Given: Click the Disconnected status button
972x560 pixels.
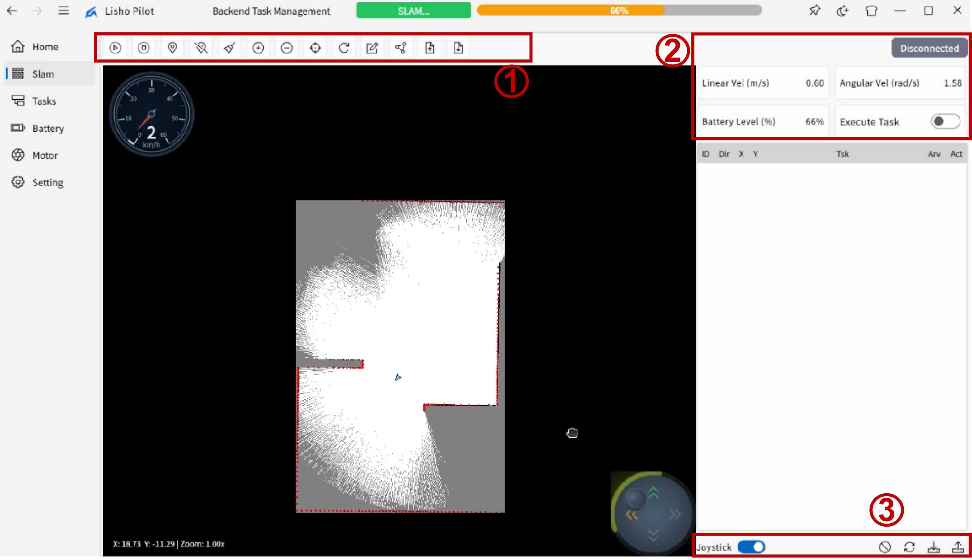Looking at the screenshot, I should (928, 48).
